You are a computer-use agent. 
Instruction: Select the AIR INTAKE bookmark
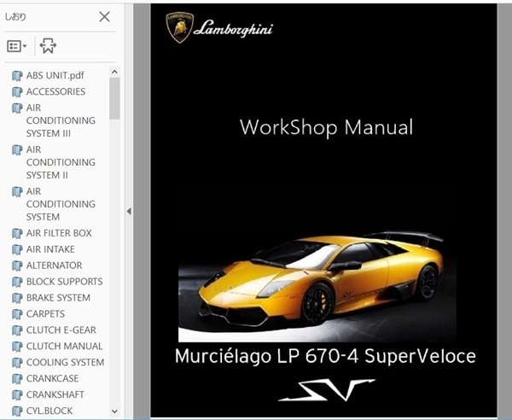point(50,249)
